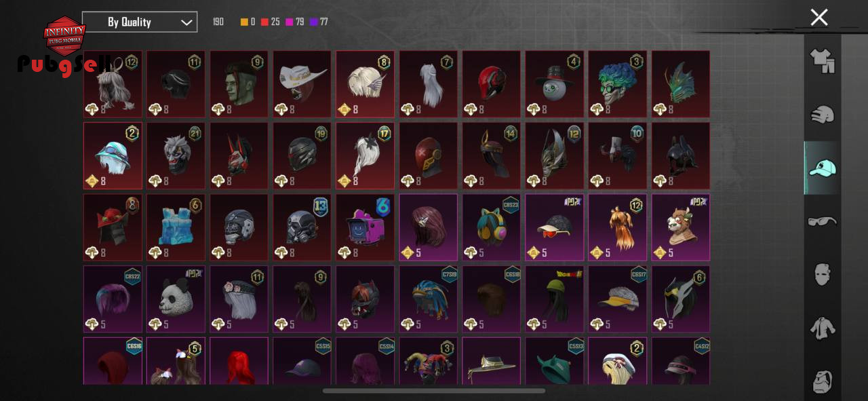
Task: Click the dropdown chevron next to By Quality
Action: tap(186, 22)
